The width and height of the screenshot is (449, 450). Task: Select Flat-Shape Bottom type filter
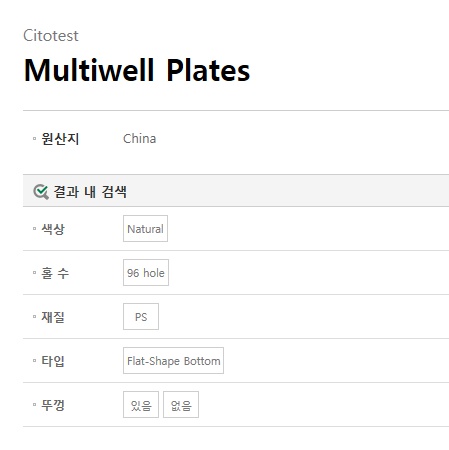coord(173,361)
